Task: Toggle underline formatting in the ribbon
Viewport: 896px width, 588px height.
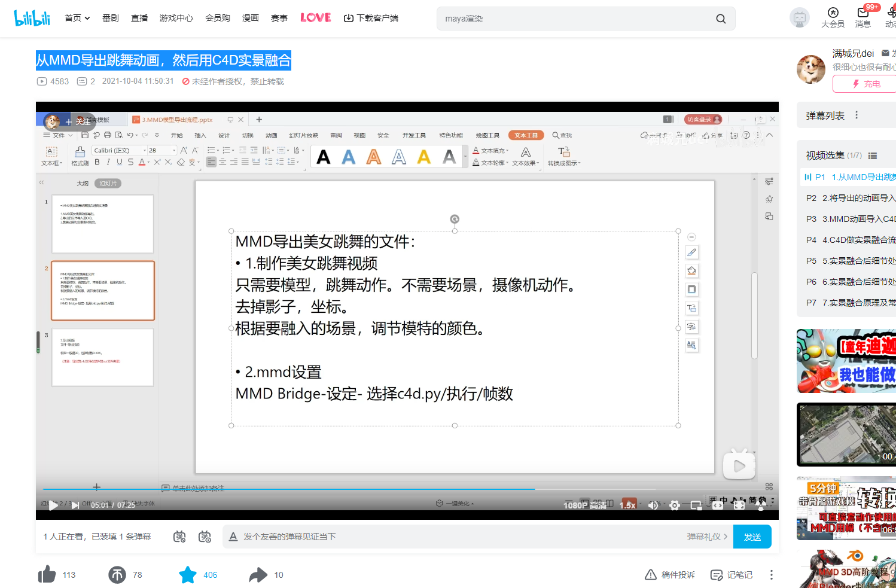Action: (119, 162)
